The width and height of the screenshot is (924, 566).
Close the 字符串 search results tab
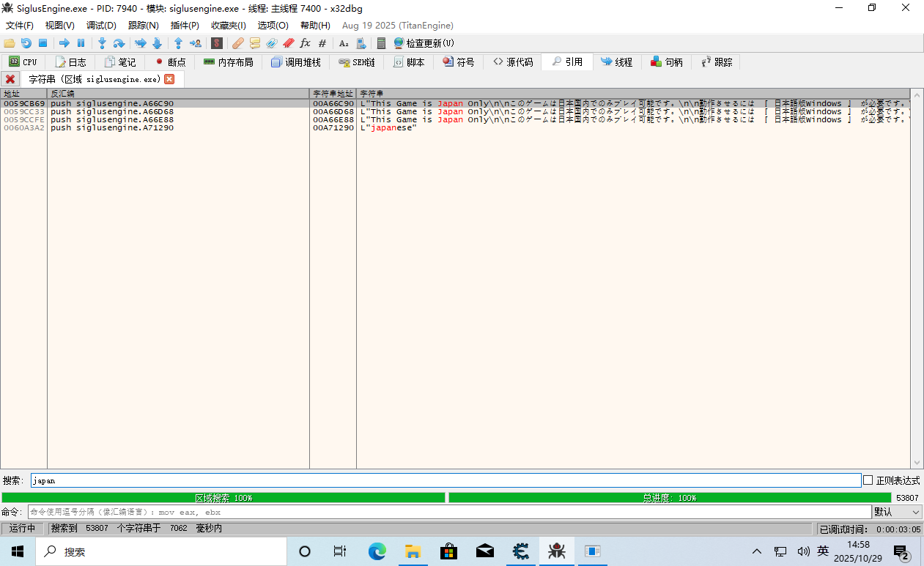169,79
